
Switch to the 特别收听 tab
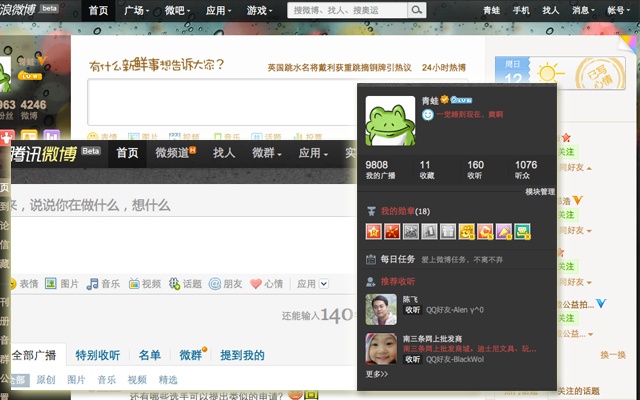(98, 356)
